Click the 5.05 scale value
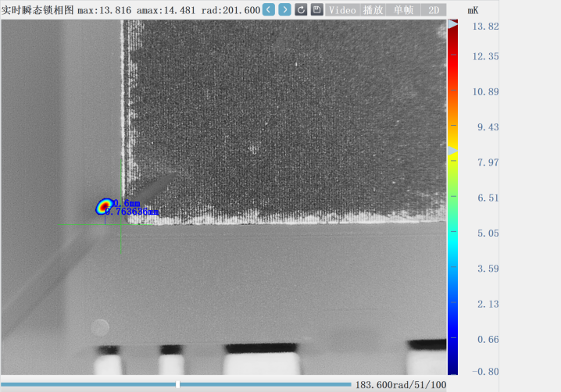 coord(488,233)
